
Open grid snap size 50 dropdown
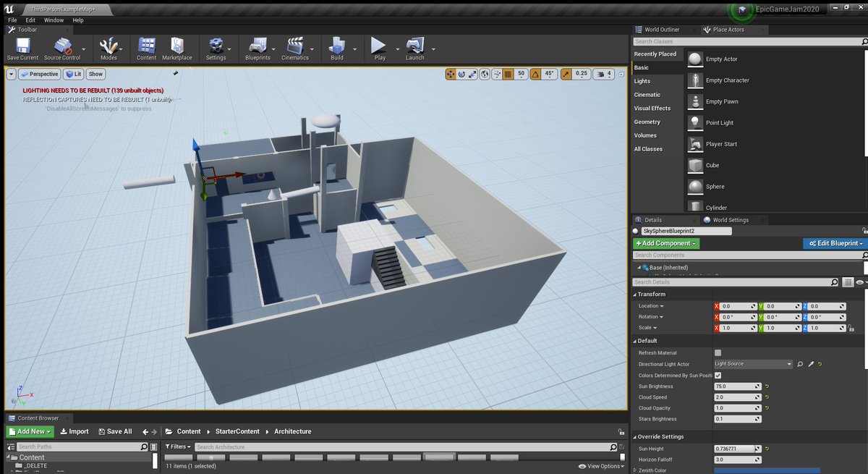(520, 74)
